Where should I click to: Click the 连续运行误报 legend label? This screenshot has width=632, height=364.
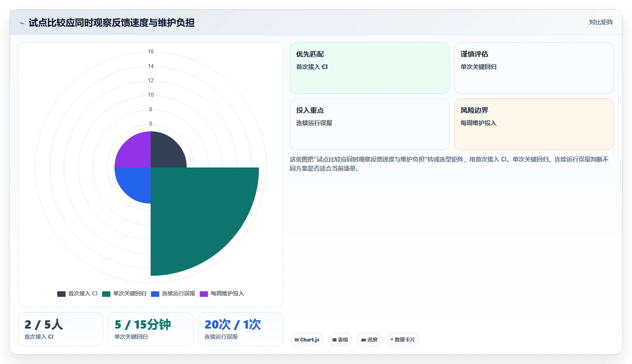coord(179,294)
